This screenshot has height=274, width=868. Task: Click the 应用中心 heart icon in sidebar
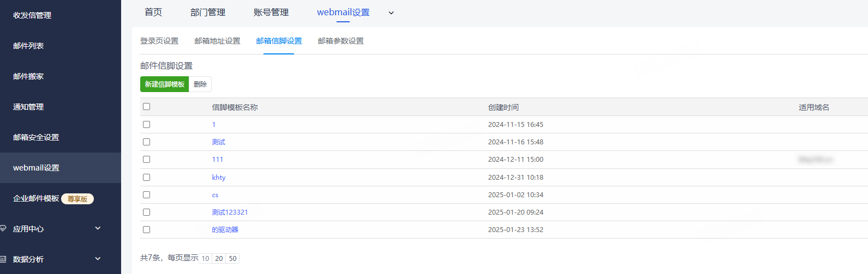point(3,229)
